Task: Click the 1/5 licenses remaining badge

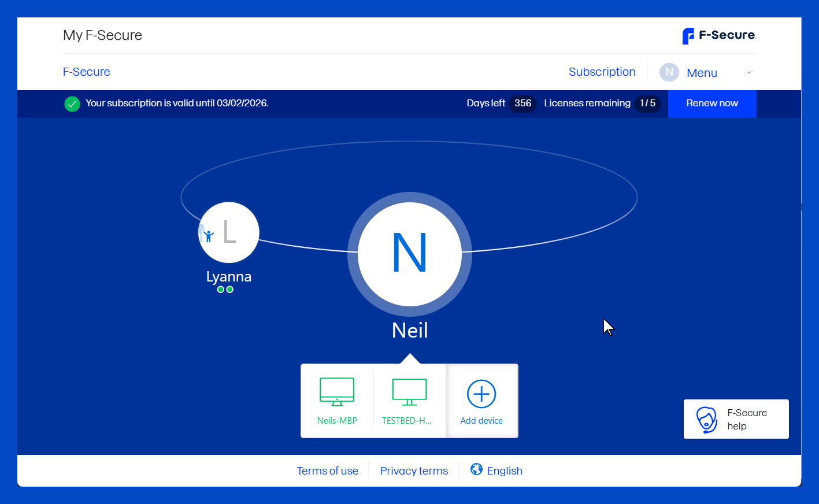Action: click(x=647, y=103)
